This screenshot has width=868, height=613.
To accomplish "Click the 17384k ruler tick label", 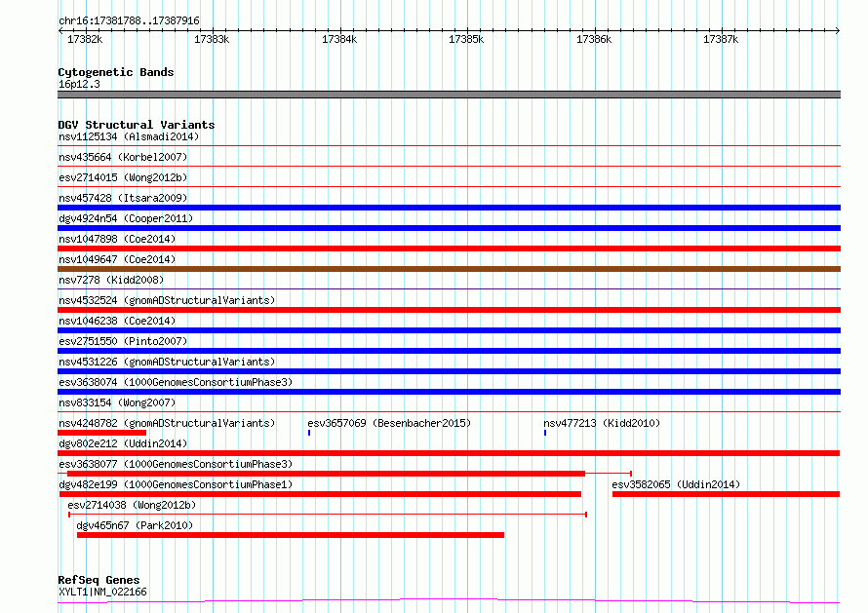I will point(339,39).
